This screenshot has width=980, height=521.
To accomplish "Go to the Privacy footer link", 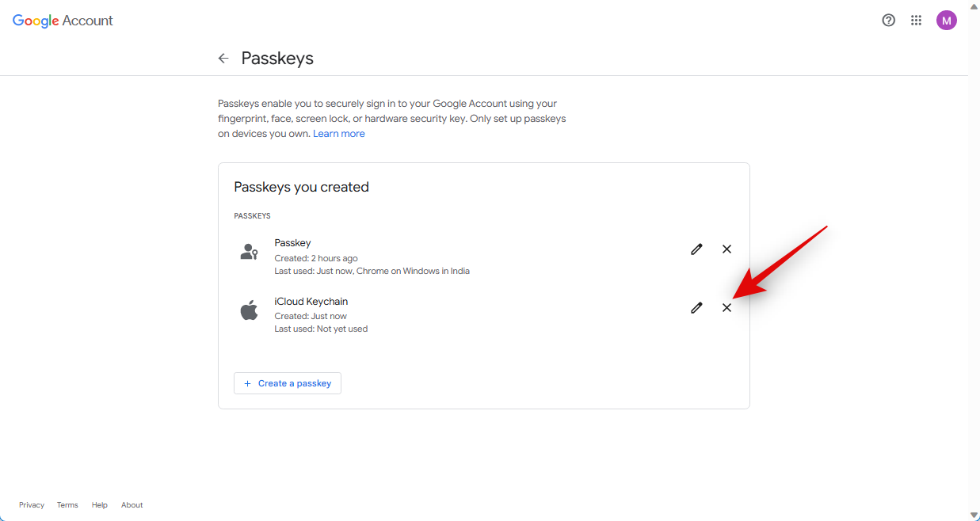I will coord(32,505).
